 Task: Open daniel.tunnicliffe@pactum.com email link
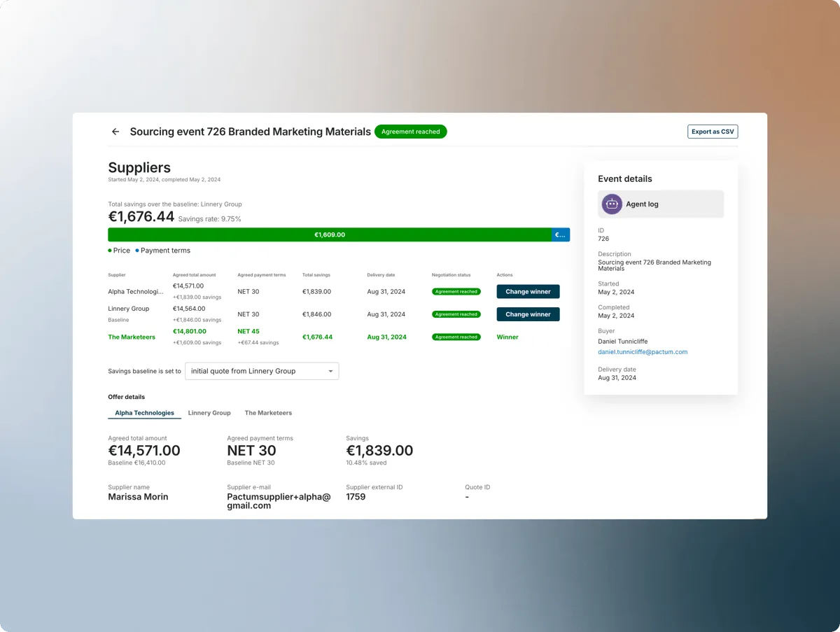click(x=643, y=352)
